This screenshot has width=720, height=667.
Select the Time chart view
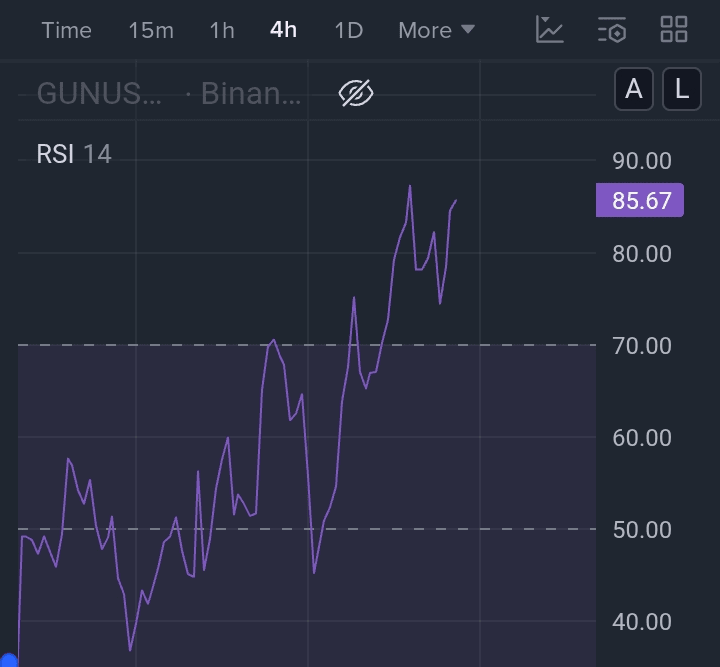67,30
